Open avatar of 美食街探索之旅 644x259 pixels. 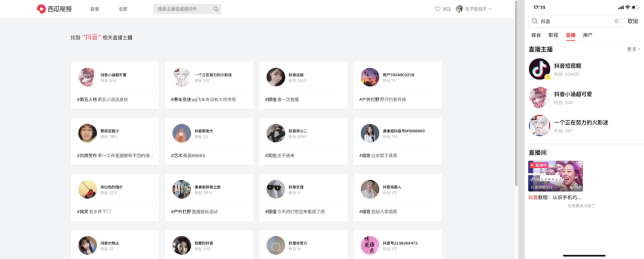[x=181, y=189]
